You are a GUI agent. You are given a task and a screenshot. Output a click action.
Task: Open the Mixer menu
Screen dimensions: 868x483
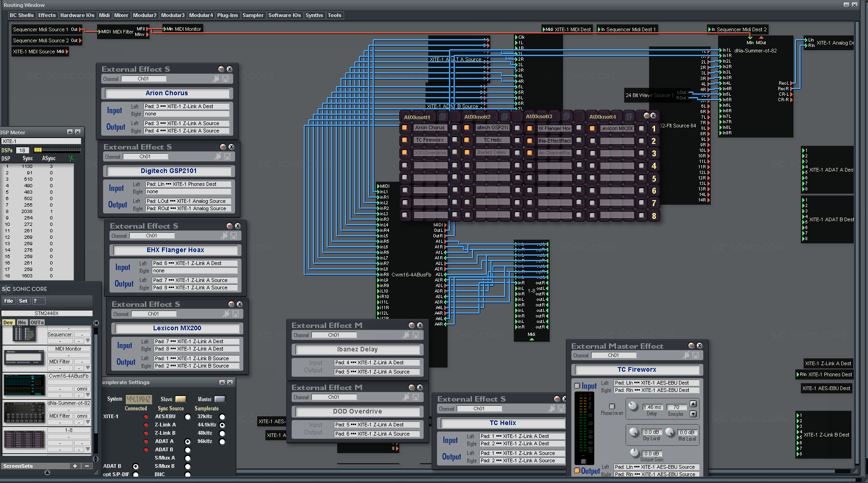(x=121, y=15)
